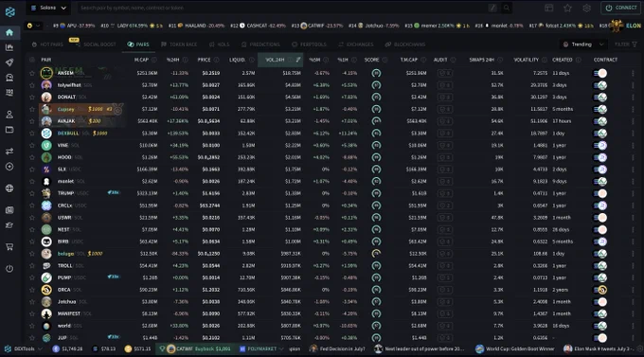Open the three-dot menu for ANSEM row
The image size is (644, 357).
tap(633, 73)
